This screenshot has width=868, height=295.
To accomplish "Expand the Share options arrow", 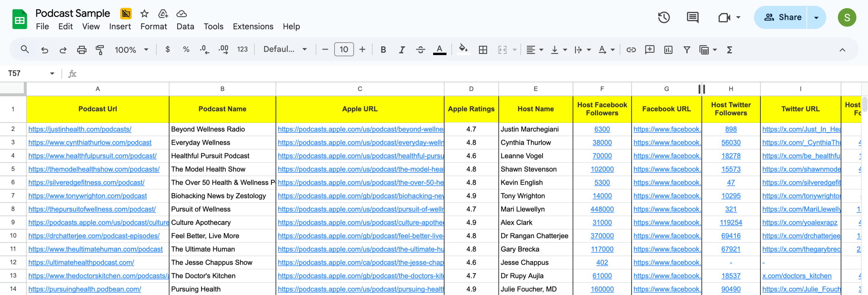I will tap(816, 17).
